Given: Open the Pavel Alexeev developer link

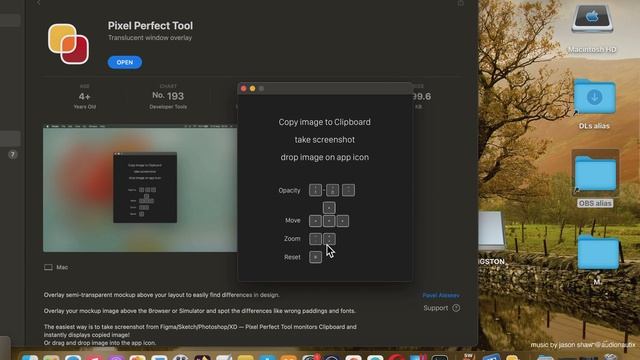Looking at the screenshot, I should [x=441, y=295].
